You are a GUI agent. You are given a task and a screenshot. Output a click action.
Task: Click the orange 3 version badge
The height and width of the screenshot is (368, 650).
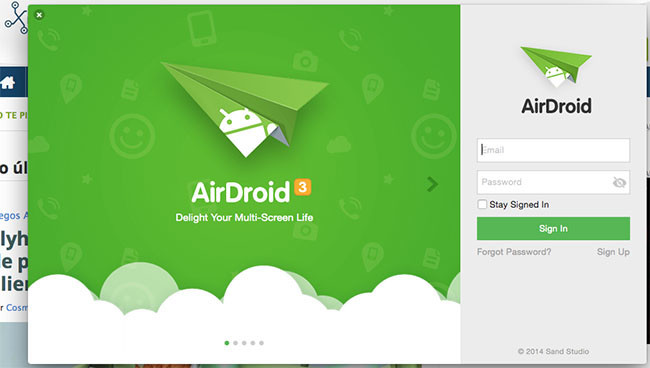coord(303,187)
